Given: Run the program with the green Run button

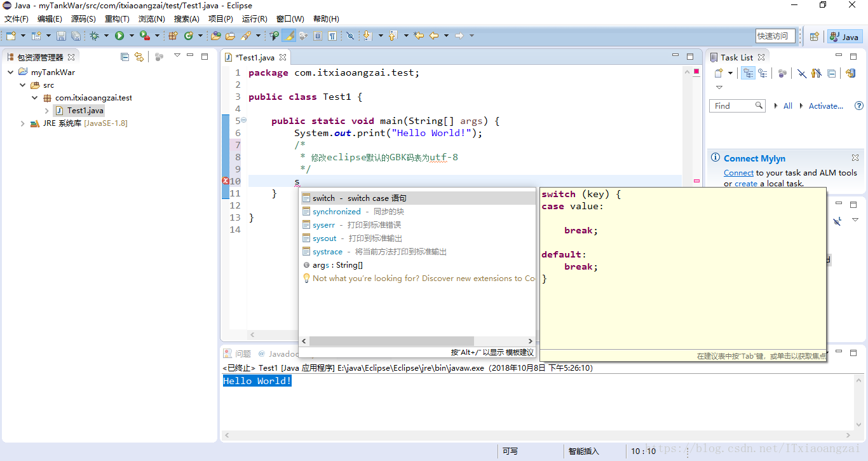Looking at the screenshot, I should [x=119, y=36].
